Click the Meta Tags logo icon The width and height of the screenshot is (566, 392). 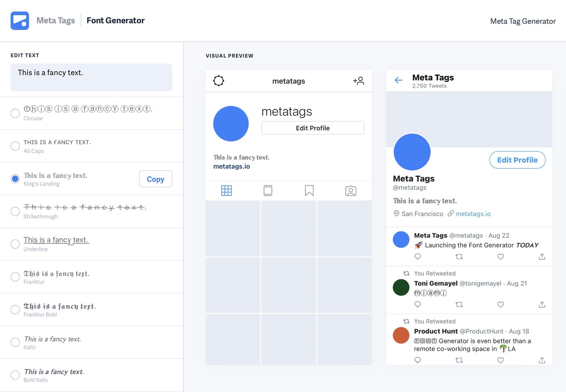tap(20, 21)
